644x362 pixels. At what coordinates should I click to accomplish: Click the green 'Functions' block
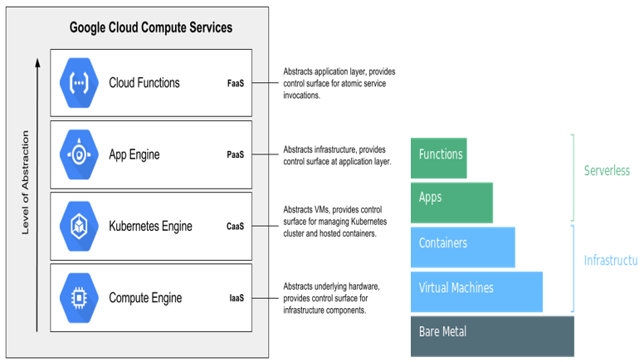(439, 159)
